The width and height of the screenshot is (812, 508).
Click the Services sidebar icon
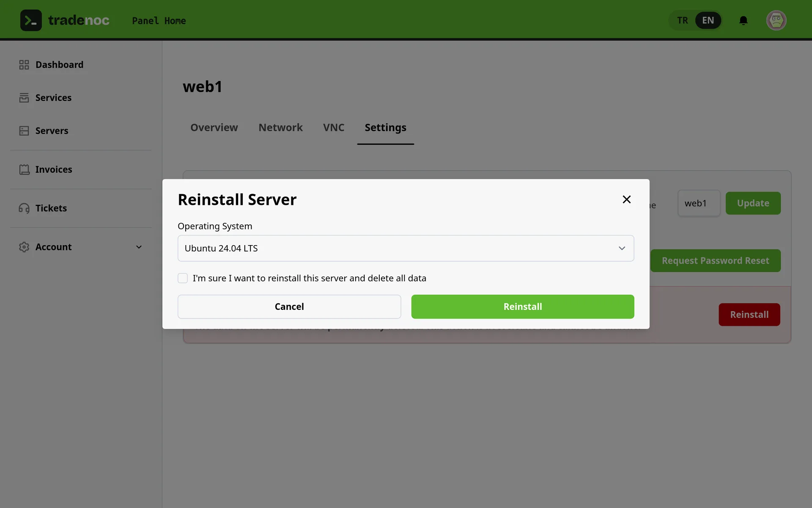click(24, 98)
